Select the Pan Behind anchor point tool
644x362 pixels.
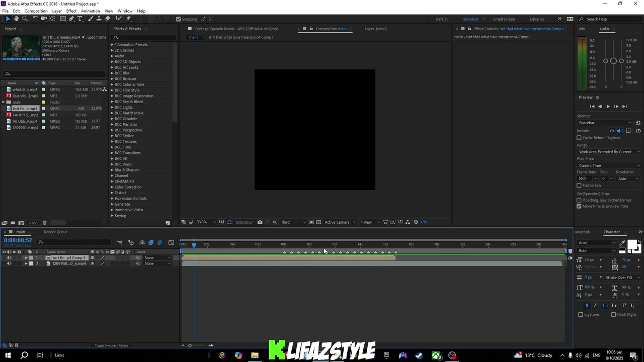pos(52,19)
